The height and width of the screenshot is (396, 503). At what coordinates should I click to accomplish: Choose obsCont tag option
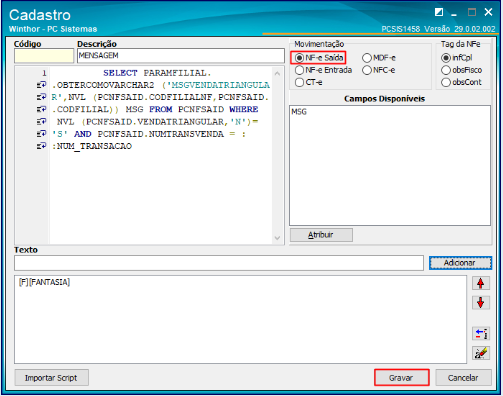461,82
